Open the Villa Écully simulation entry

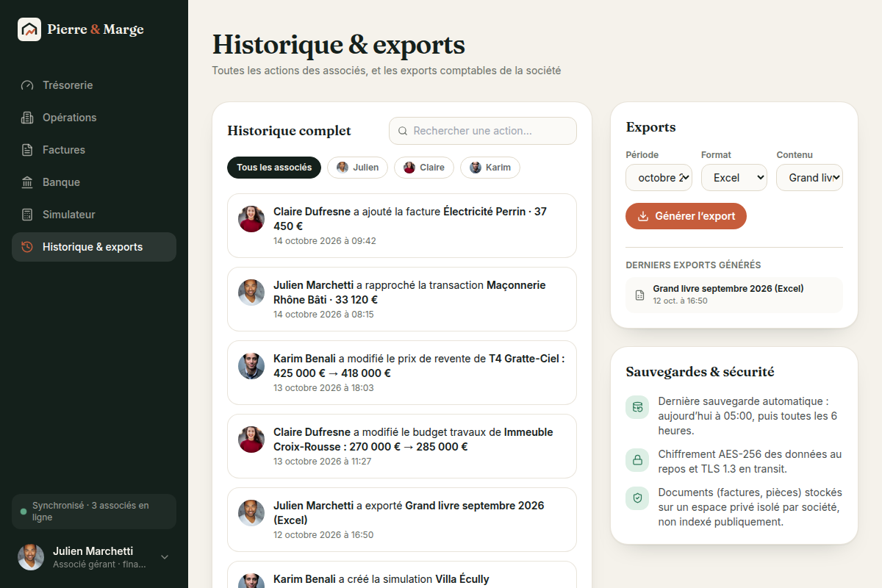tap(402, 575)
